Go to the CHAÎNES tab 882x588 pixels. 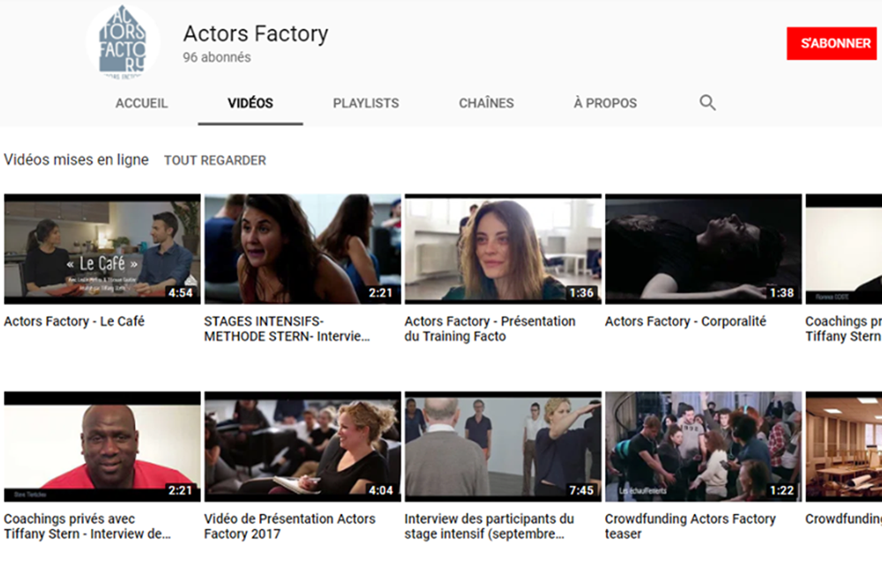tap(487, 103)
